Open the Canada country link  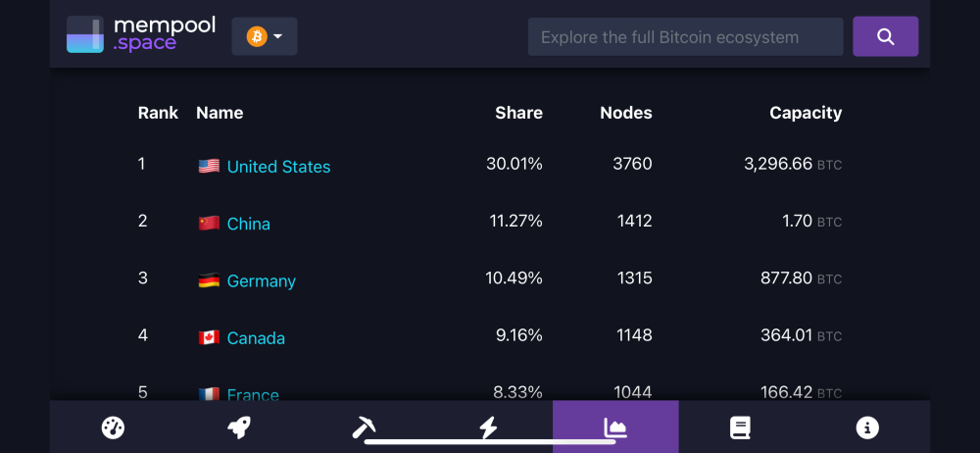coord(256,338)
